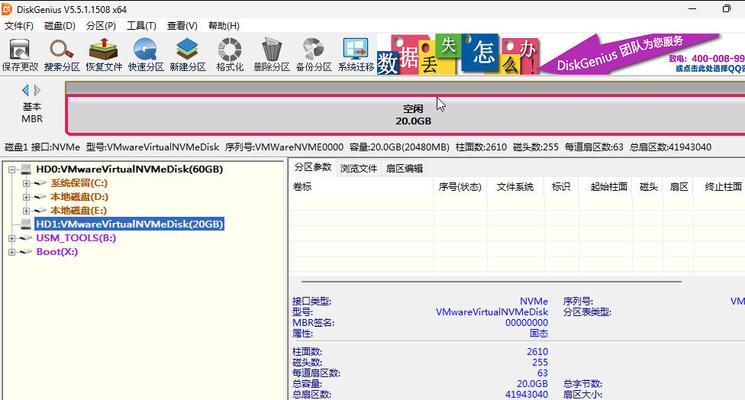Click the Delete Partition (删除分区) trash icon
Image resolution: width=745 pixels, height=400 pixels.
tap(271, 55)
